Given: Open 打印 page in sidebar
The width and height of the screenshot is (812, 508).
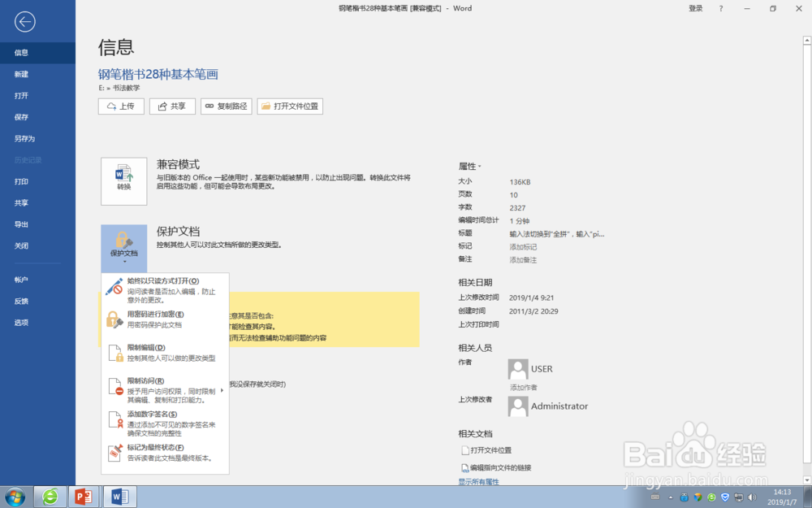Looking at the screenshot, I should (37, 181).
